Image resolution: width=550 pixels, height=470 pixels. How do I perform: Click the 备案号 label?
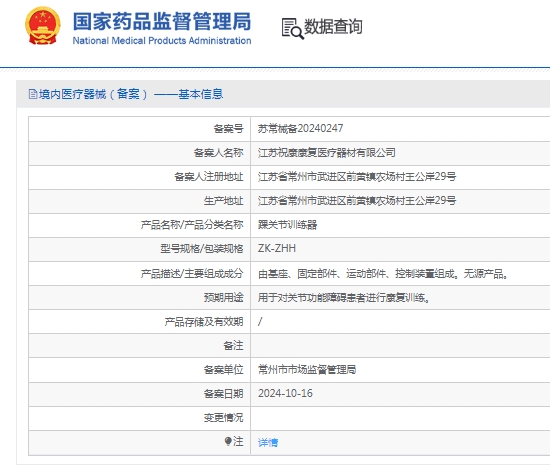[228, 129]
